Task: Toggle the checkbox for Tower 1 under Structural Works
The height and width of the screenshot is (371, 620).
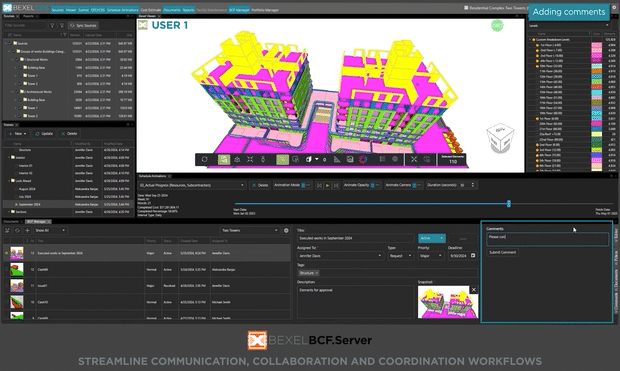Action: pos(20,76)
